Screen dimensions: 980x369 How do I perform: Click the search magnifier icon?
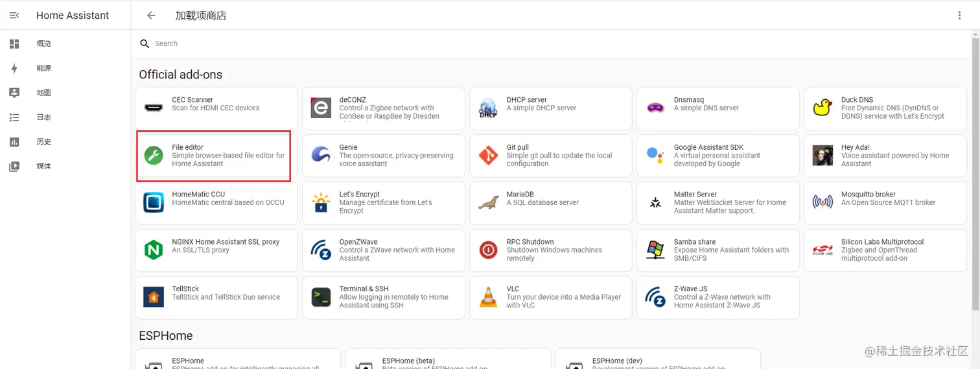click(145, 43)
